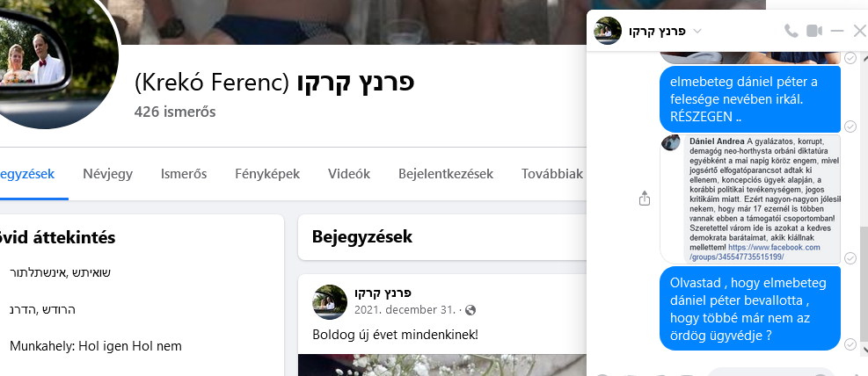Go to the Videók tab
The image size is (868, 376).
[349, 174]
